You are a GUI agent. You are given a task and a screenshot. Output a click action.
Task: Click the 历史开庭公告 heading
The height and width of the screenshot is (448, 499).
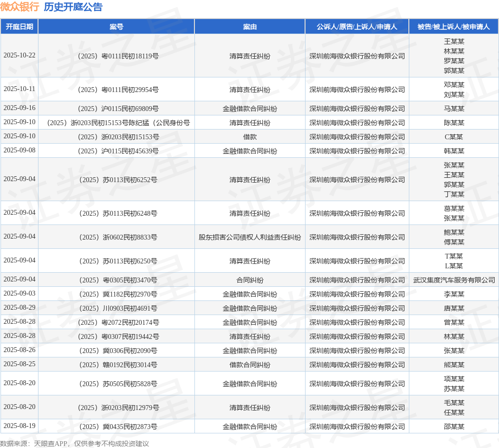[73, 7]
